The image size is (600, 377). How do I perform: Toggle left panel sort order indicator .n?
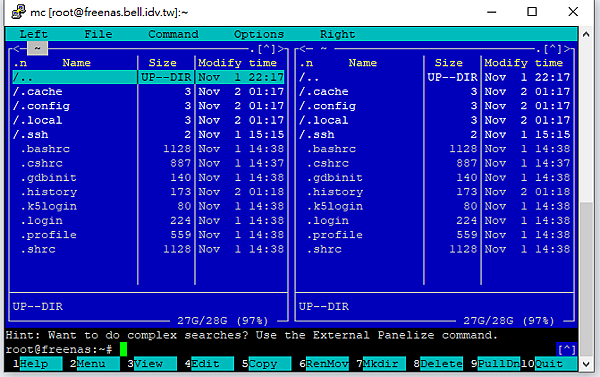coord(20,63)
